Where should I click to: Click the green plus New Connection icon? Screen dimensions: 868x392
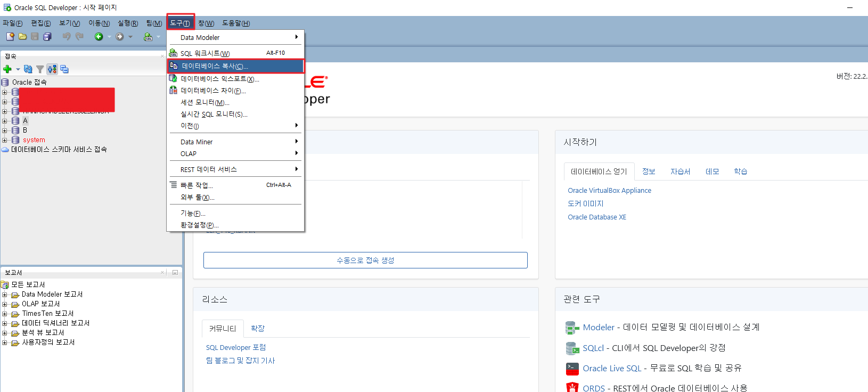click(x=7, y=69)
